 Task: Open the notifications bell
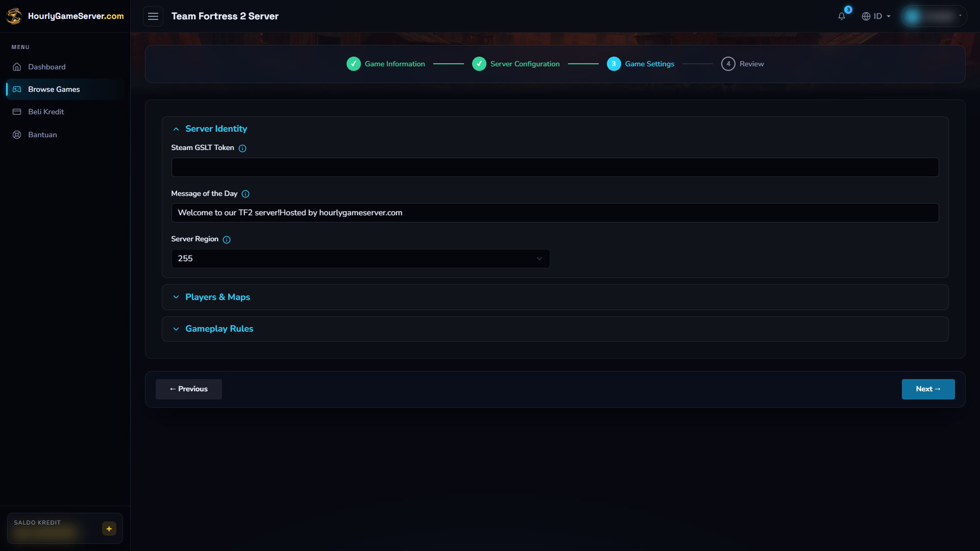coord(842,16)
